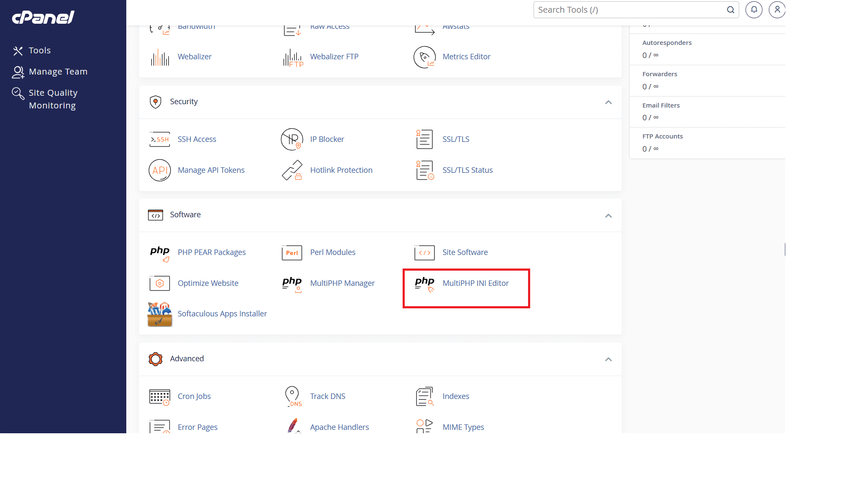Open the MultiPHP INI Editor icon

[424, 284]
